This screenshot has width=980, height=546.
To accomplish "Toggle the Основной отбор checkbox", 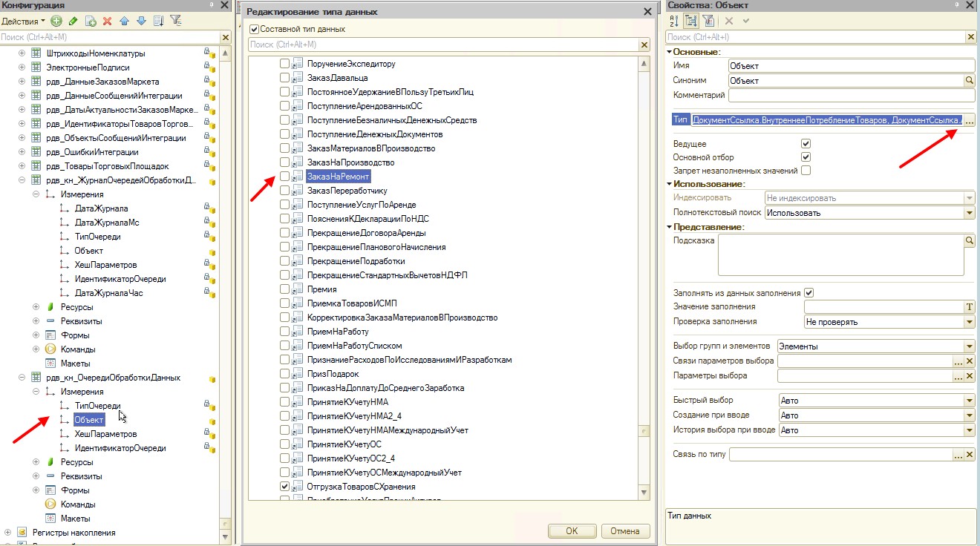I will pyautogui.click(x=806, y=157).
